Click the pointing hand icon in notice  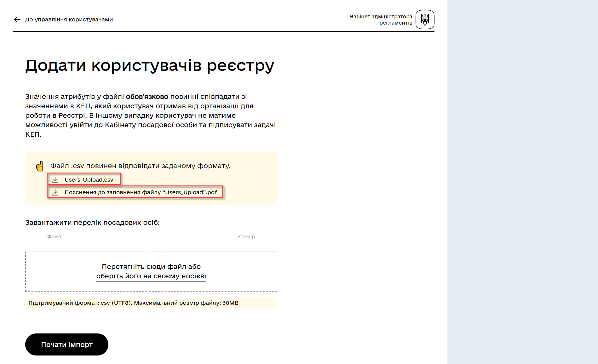[40, 166]
